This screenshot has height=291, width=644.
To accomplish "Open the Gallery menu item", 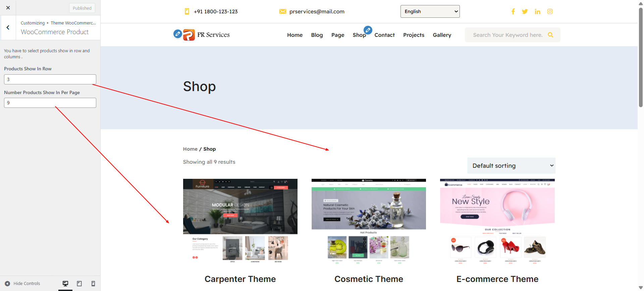I will tap(442, 35).
